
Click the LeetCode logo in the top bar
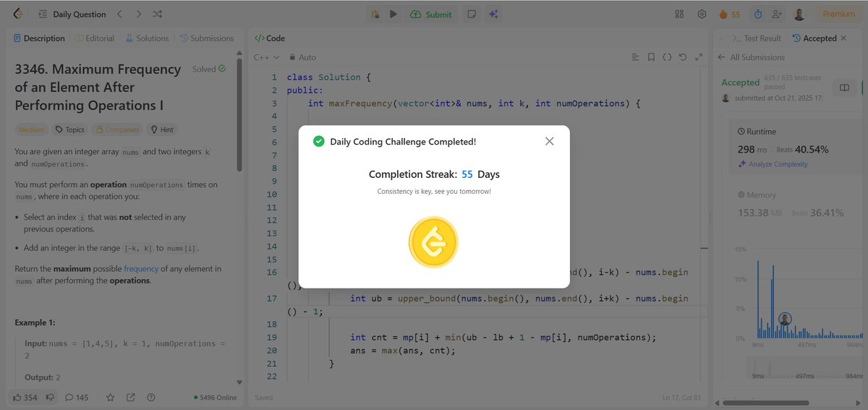click(18, 14)
